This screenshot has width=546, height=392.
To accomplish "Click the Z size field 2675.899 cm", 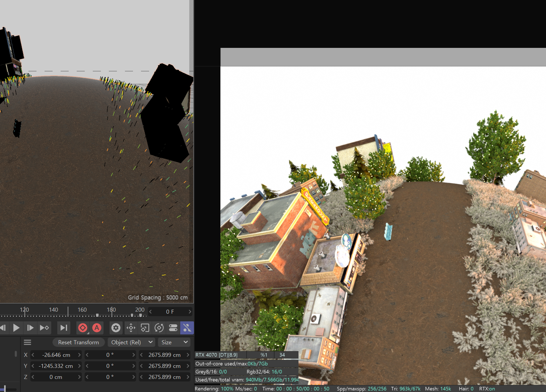I will tap(164, 377).
